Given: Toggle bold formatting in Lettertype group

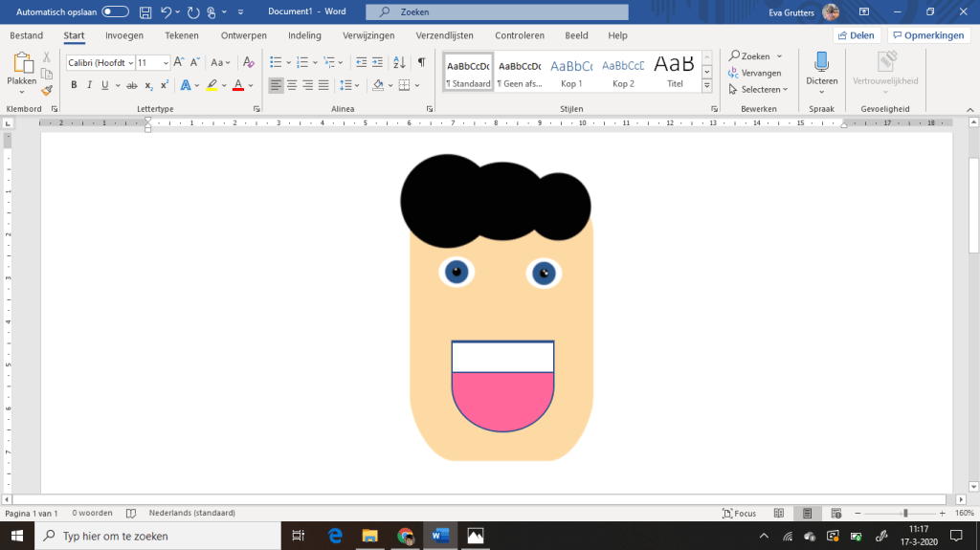Looking at the screenshot, I should [74, 85].
